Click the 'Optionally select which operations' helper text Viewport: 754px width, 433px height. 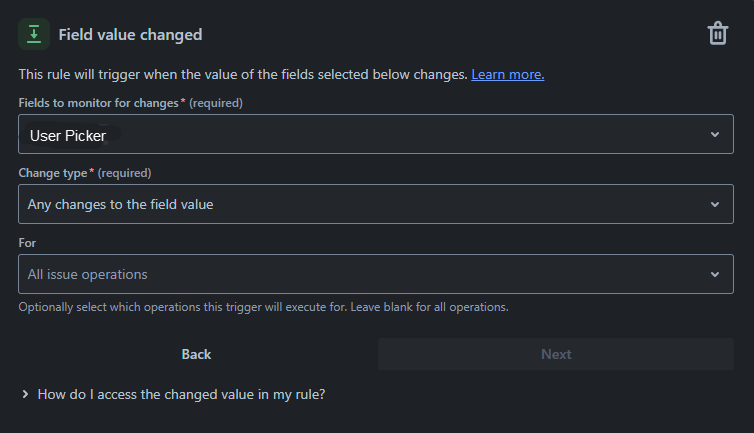click(263, 307)
